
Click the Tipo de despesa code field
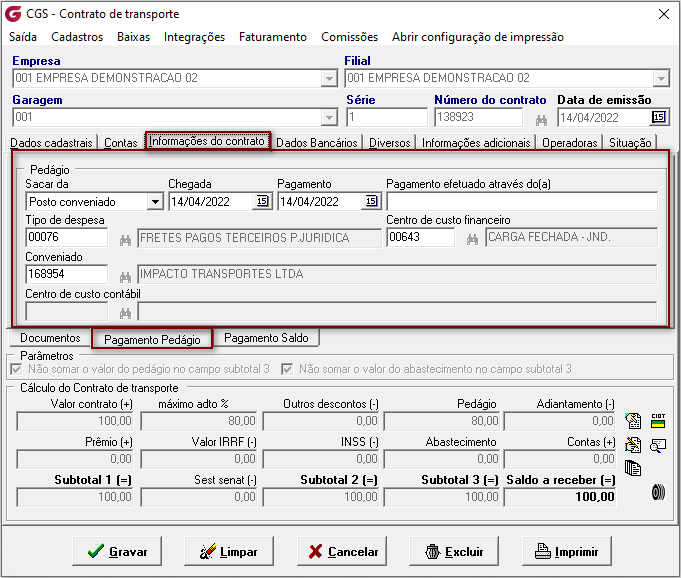pos(66,238)
